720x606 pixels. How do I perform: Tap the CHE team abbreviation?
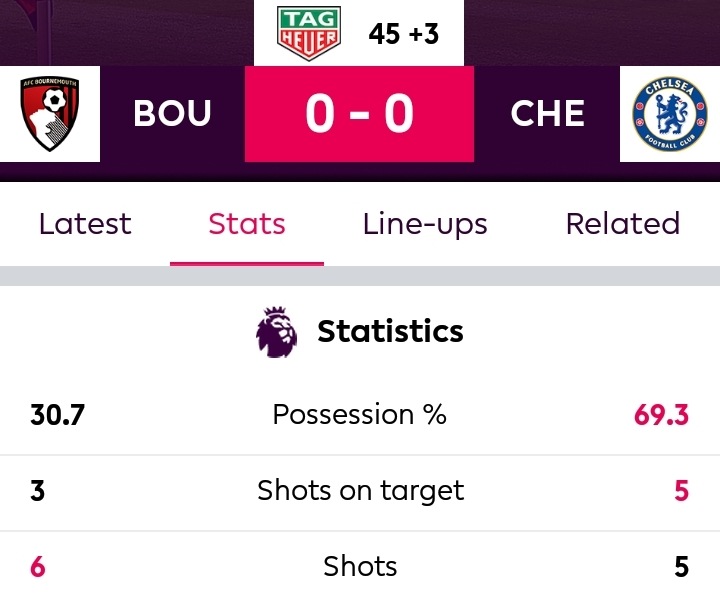[x=547, y=113]
